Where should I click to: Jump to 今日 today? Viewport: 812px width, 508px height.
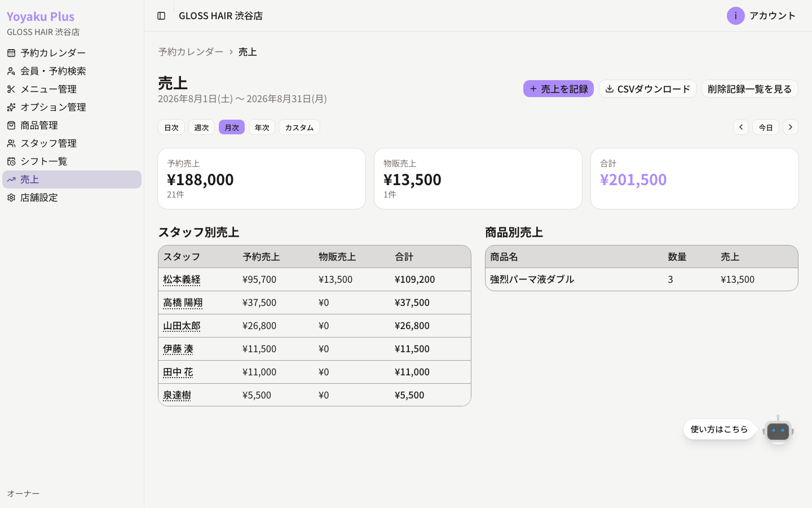(766, 127)
